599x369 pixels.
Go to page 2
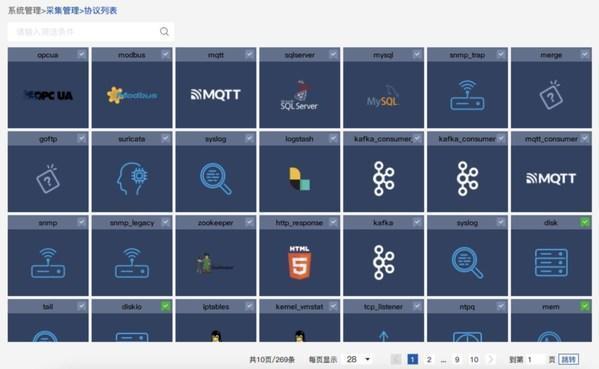click(x=429, y=359)
